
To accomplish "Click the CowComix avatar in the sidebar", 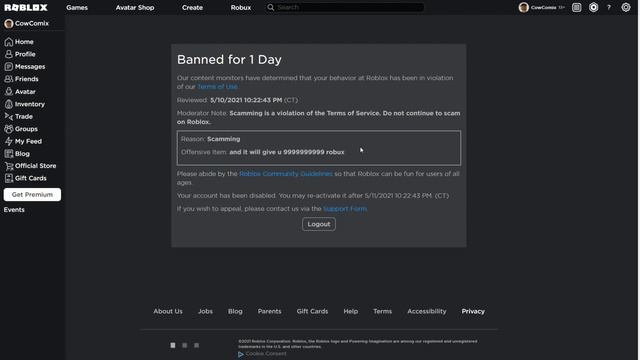I will [9, 24].
